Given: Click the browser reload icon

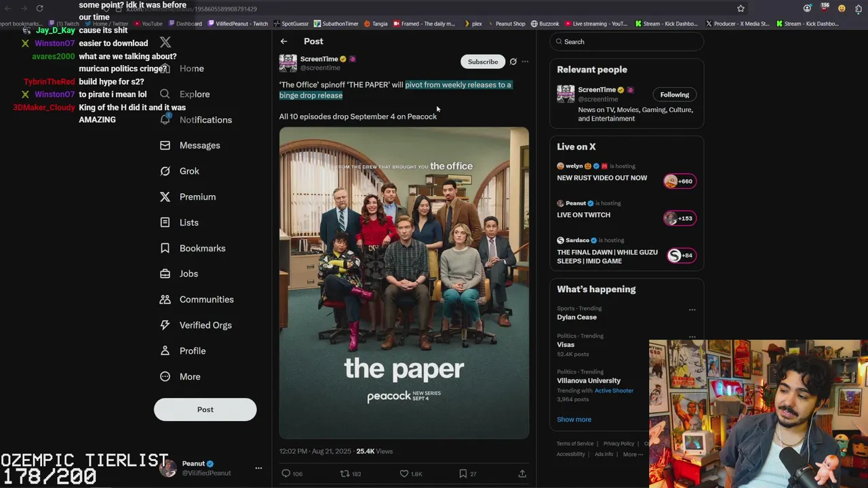Looking at the screenshot, I should pos(39,8).
